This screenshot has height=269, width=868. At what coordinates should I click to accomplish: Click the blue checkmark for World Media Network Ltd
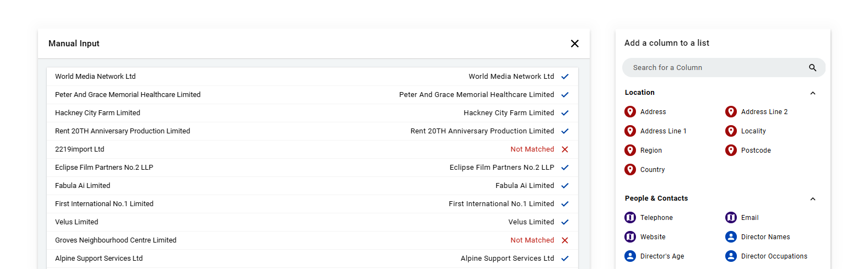(x=565, y=77)
